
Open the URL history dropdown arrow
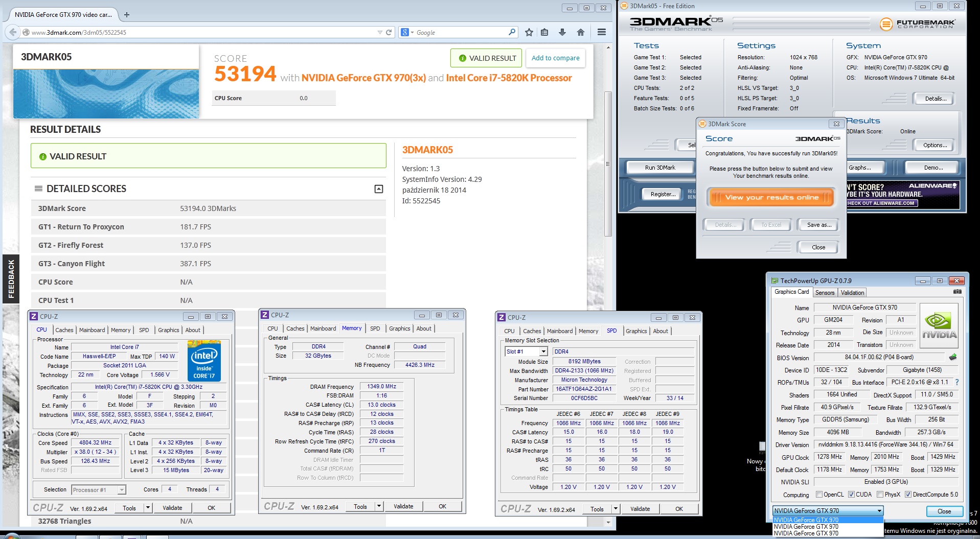pyautogui.click(x=380, y=32)
